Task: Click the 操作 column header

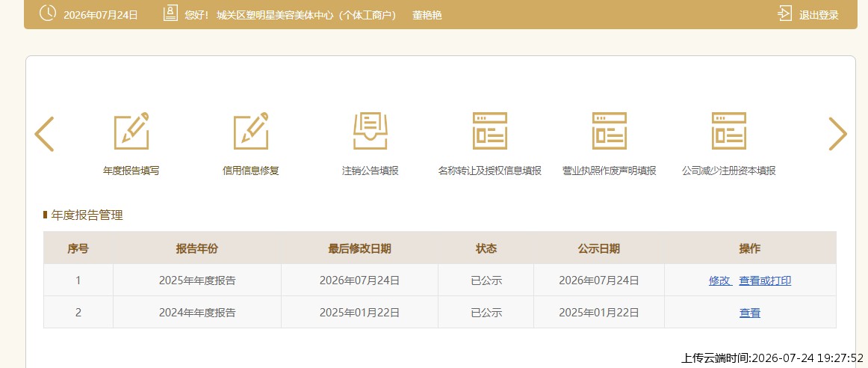Action: [750, 249]
